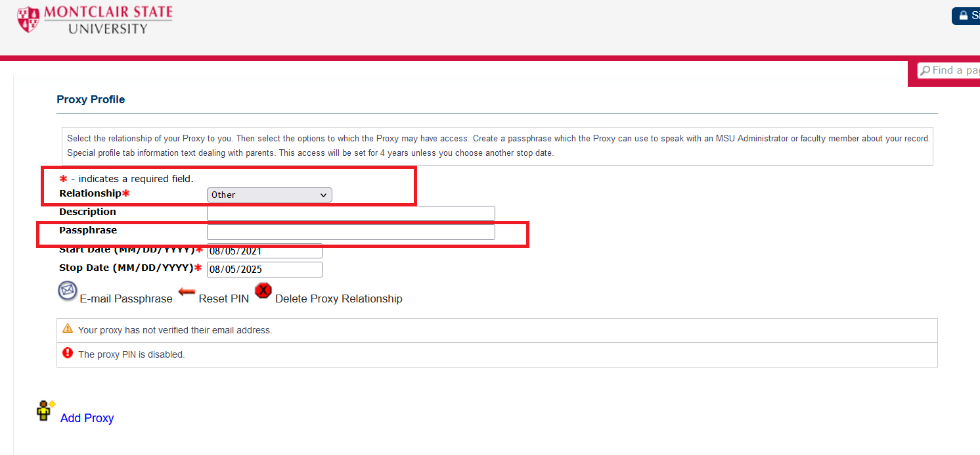This screenshot has width=980, height=455.
Task: Click the Montclair State University logo
Action: (94, 20)
